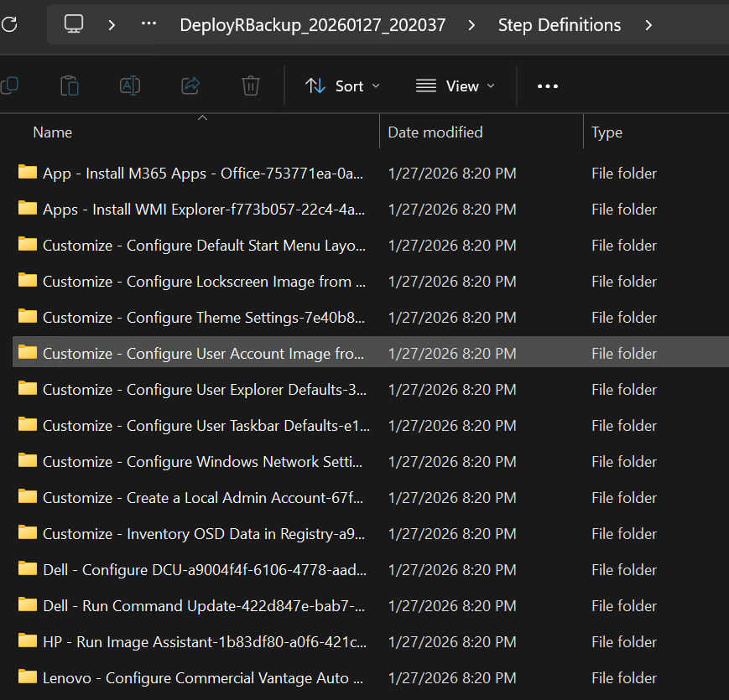Click the Step Definitions breadcrumb

click(560, 25)
